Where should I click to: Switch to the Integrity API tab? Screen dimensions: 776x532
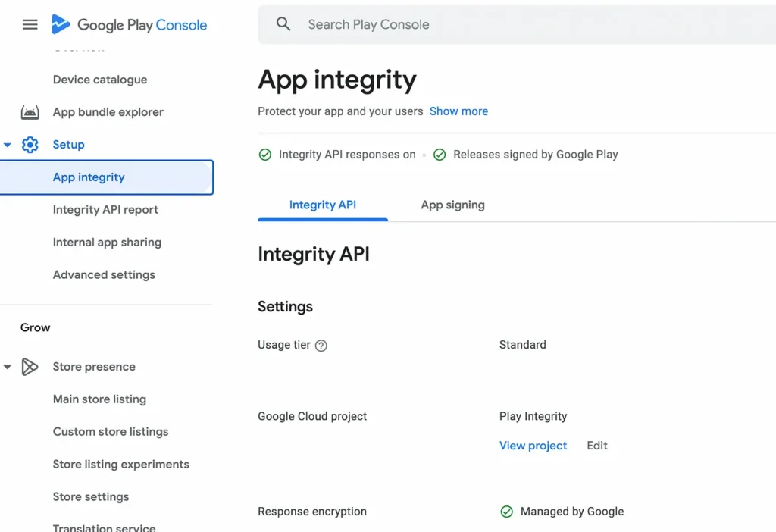[x=323, y=205]
